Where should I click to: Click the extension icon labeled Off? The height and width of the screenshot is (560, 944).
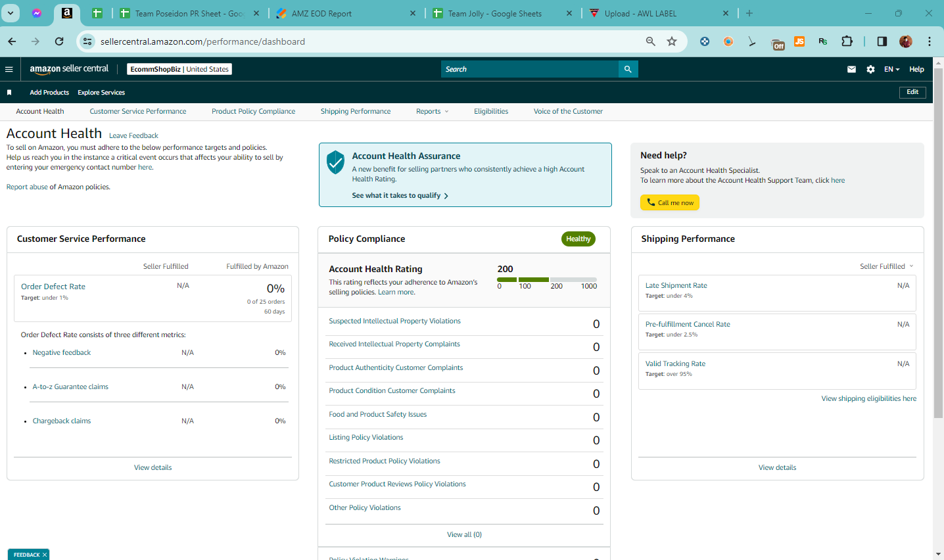coord(778,43)
